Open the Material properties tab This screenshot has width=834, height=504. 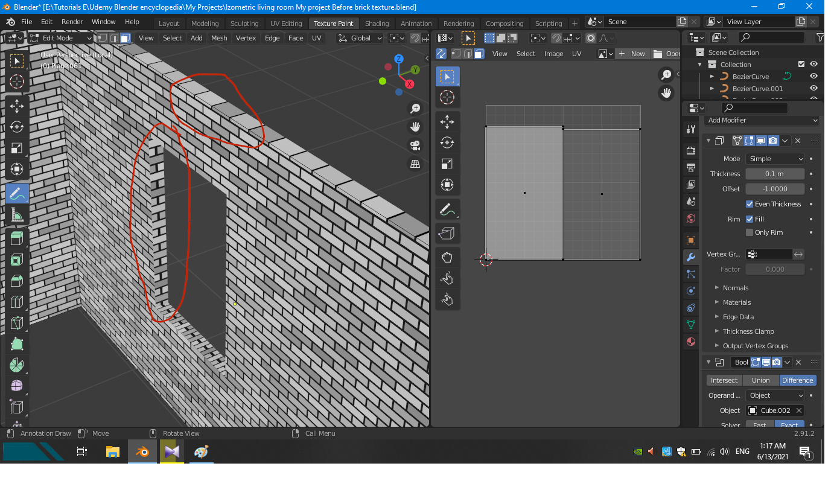pos(691,342)
